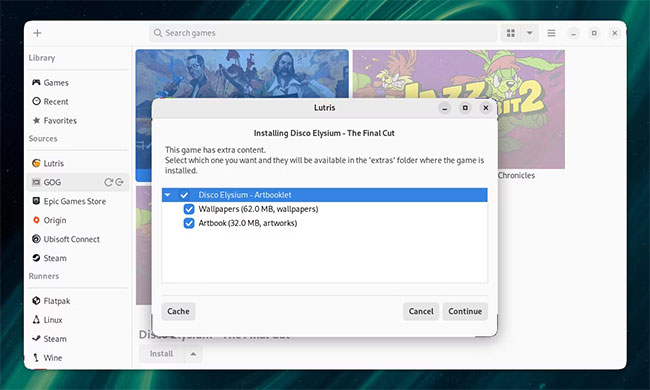Close the Lutris installer dialog

coord(486,108)
